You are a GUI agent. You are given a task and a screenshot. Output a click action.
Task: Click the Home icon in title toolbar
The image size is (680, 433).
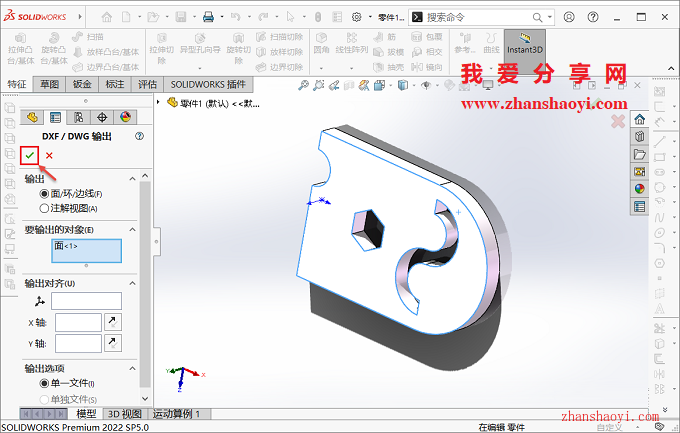(107, 17)
